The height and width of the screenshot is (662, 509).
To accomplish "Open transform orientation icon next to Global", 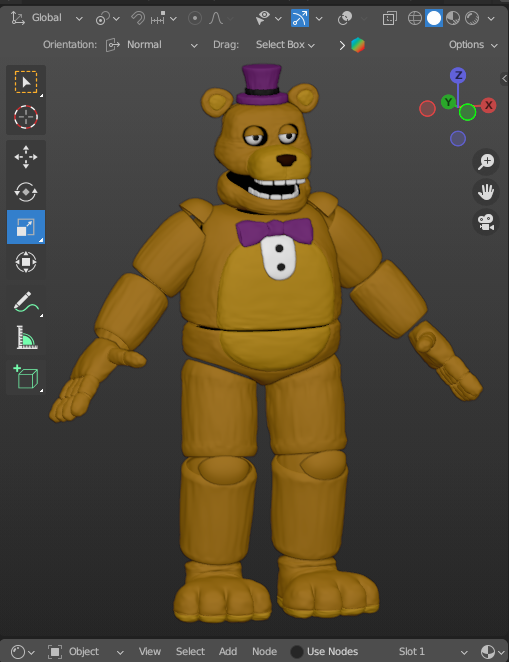I will pyautogui.click(x=17, y=18).
